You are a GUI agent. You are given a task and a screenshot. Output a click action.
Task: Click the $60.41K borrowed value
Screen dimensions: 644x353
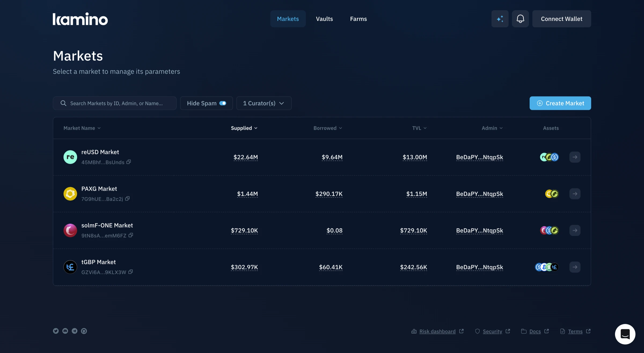[x=331, y=267]
